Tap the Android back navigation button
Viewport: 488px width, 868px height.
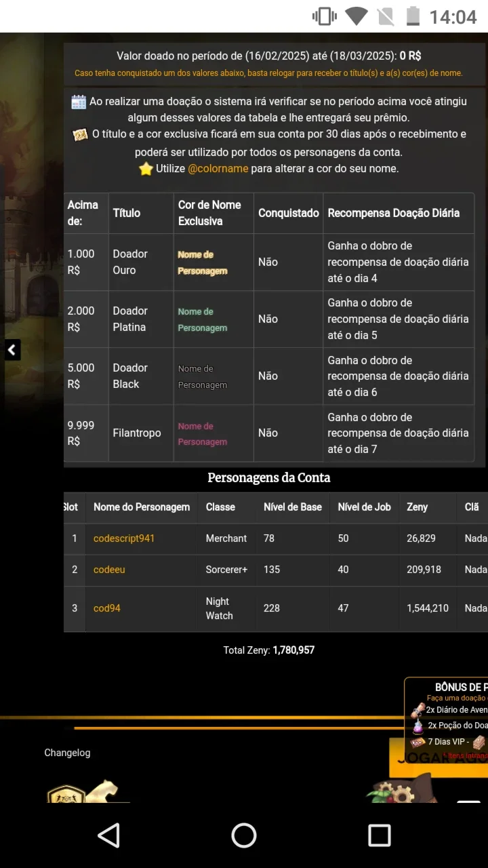pyautogui.click(x=109, y=835)
